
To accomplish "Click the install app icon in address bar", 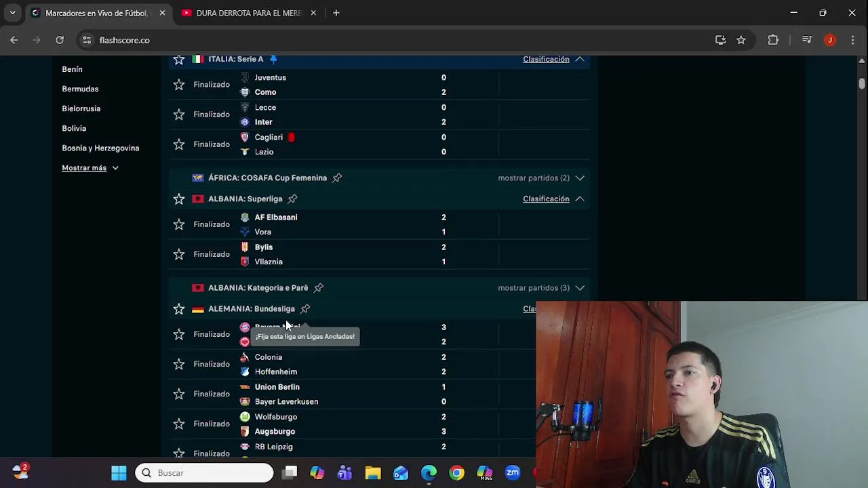I will pyautogui.click(x=720, y=40).
